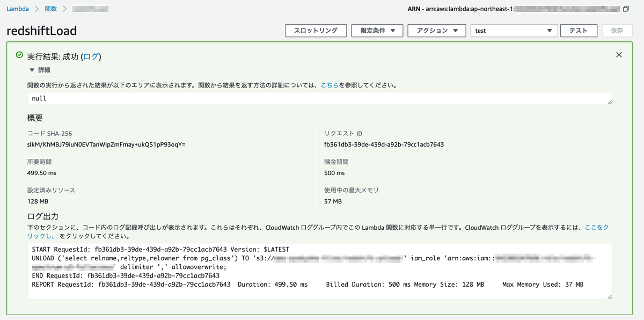644x320 pixels.
Task: Select the 37 MB max memory value
Action: (x=333, y=201)
